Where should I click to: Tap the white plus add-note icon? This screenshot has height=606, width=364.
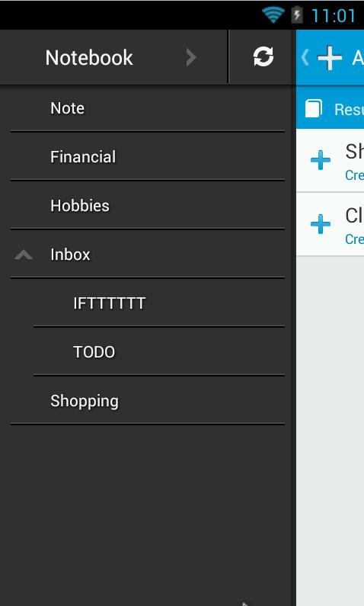[329, 58]
